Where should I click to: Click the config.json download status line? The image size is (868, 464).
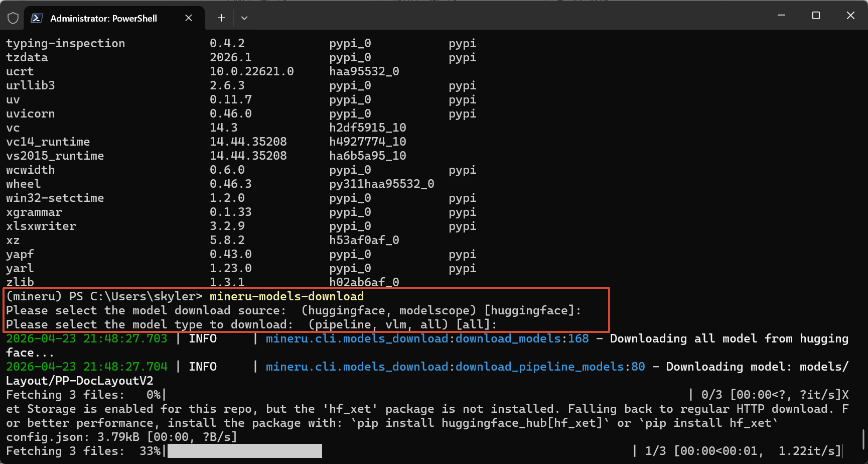(121, 437)
